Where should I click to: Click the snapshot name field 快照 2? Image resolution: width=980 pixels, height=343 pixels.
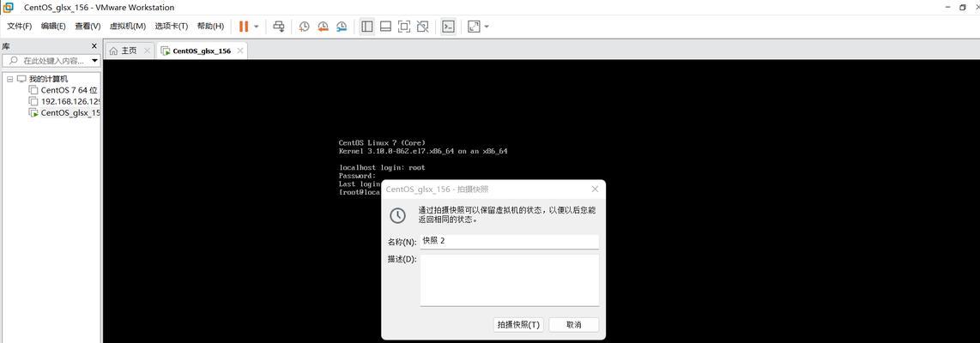(510, 241)
